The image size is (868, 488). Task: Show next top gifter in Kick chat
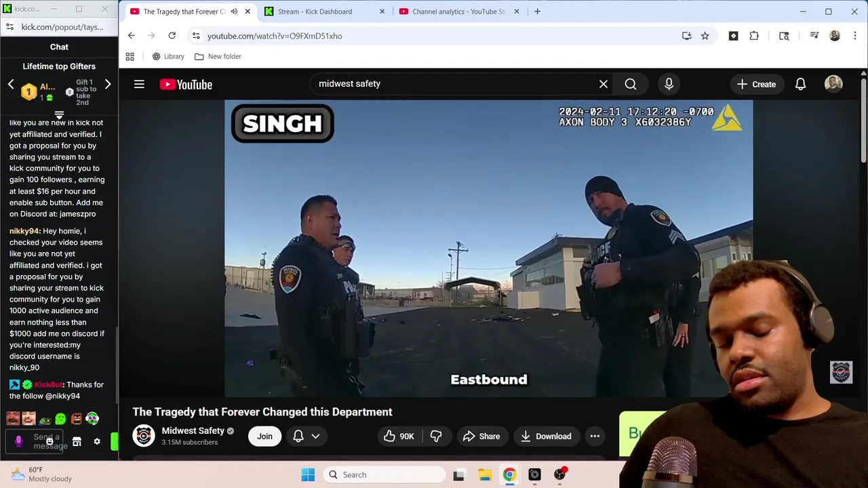tap(107, 84)
